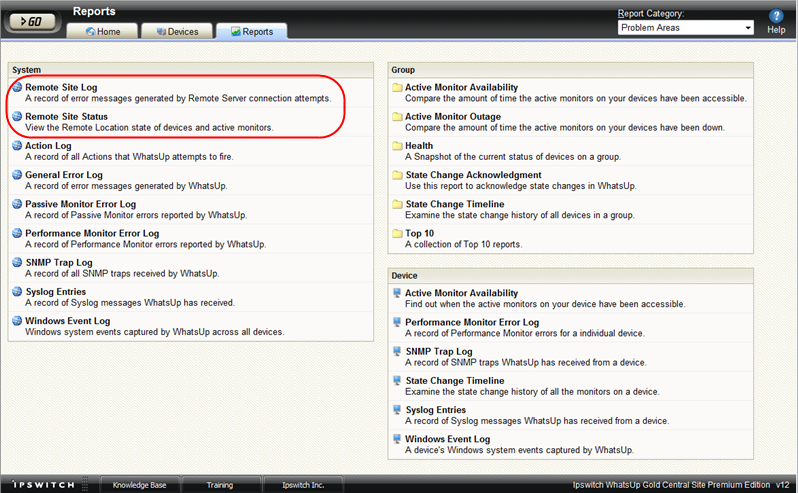Click the Training footer button
Viewport: 798px width, 493px height.
tap(219, 485)
